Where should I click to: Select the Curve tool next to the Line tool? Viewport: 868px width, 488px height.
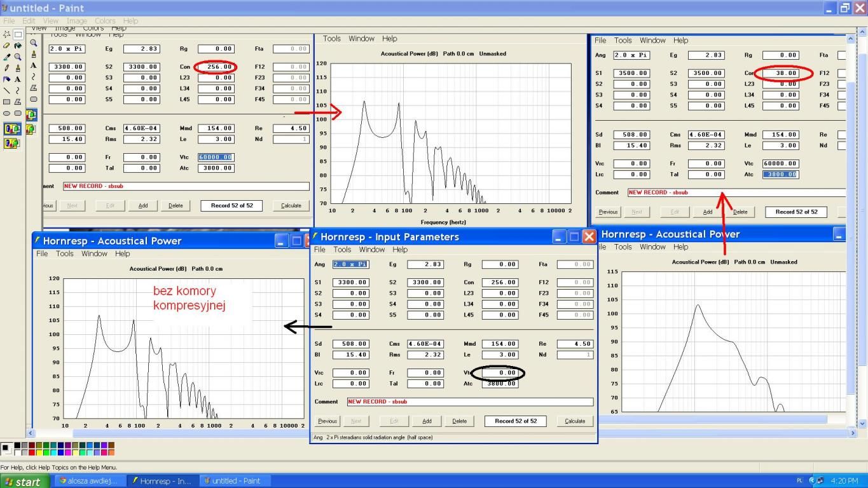pos(18,90)
